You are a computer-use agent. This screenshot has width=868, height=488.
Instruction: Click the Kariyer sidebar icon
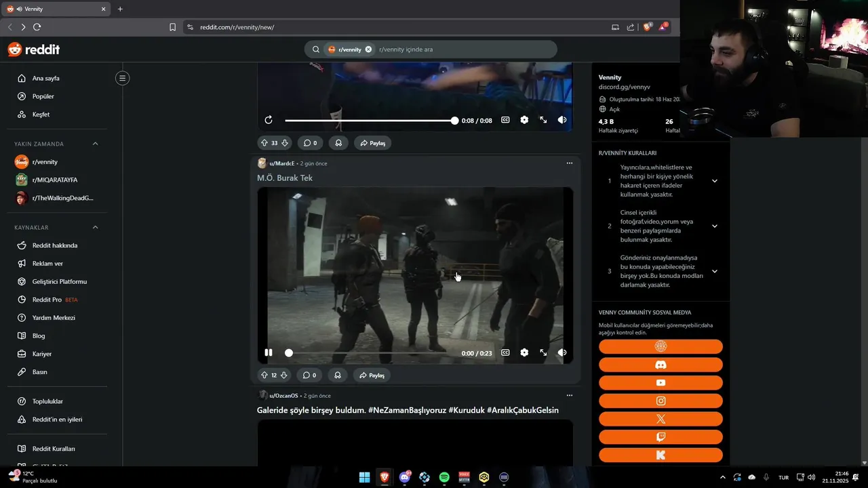(x=22, y=354)
